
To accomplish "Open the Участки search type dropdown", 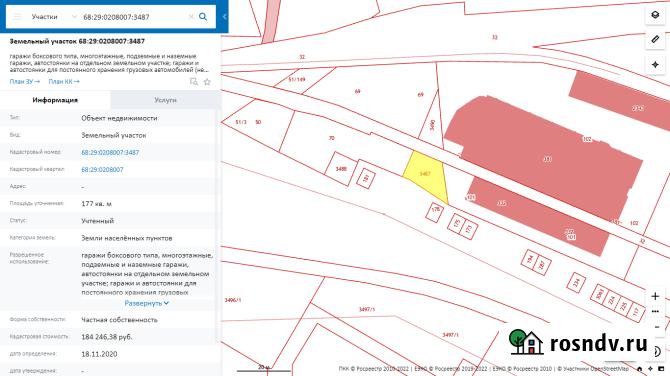I will point(54,17).
